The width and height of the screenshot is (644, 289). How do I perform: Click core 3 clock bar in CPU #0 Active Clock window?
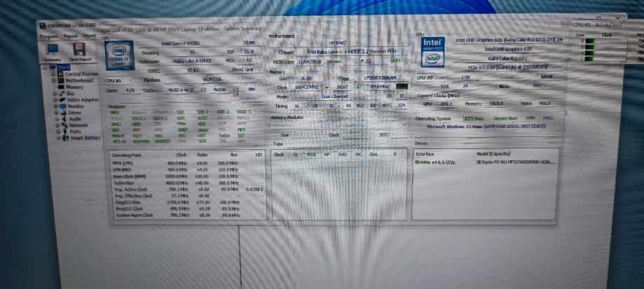(x=605, y=59)
